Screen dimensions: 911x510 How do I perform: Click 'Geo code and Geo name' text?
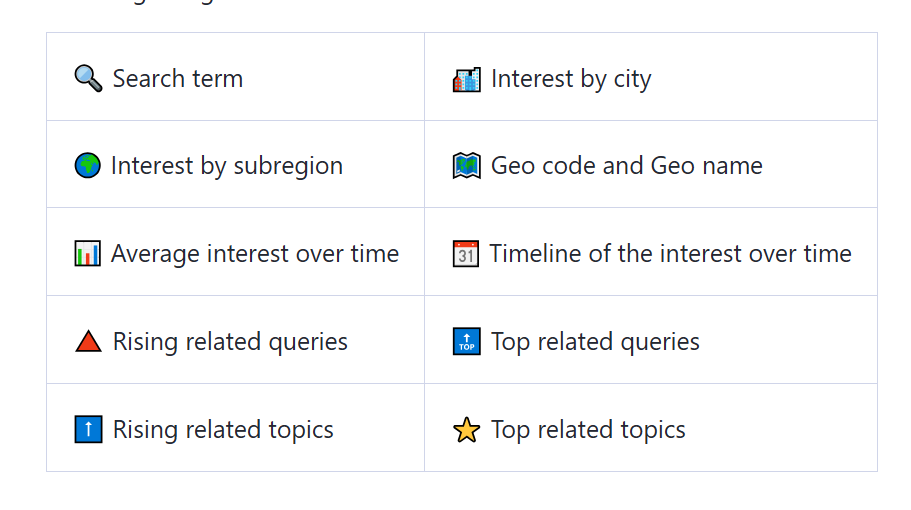(x=627, y=166)
